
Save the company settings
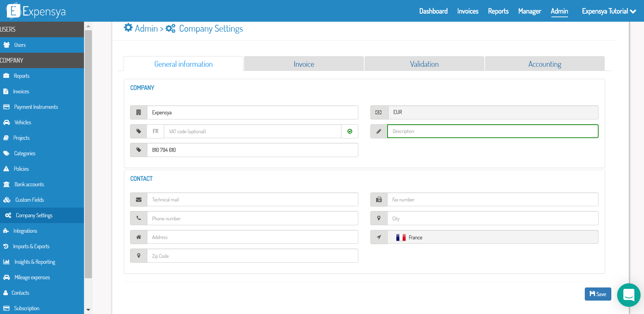pos(598,294)
